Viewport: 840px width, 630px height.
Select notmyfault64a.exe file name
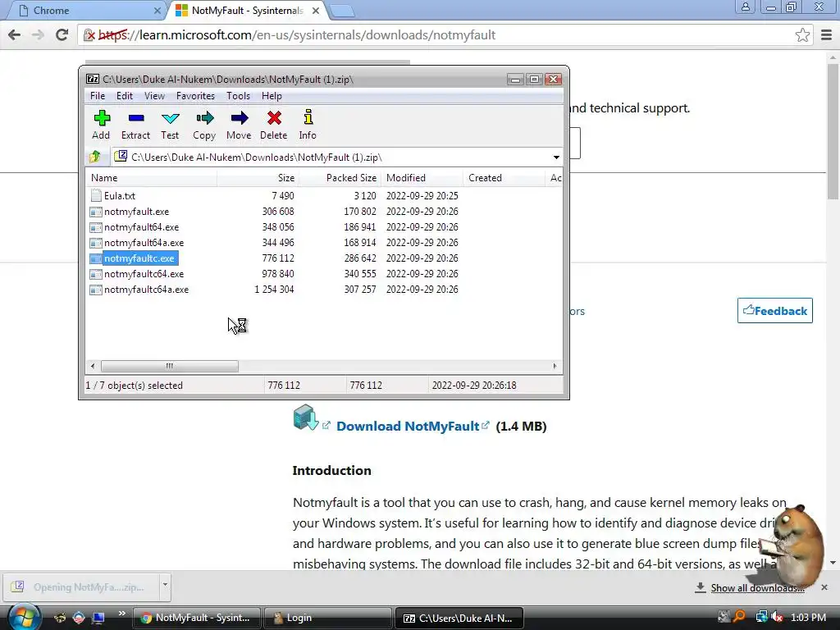click(144, 243)
